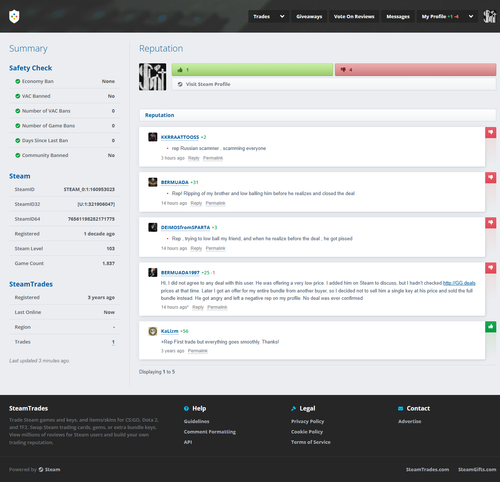This screenshot has width=500, height=482.
Task: Open the GG.deals link in review
Action: click(459, 283)
